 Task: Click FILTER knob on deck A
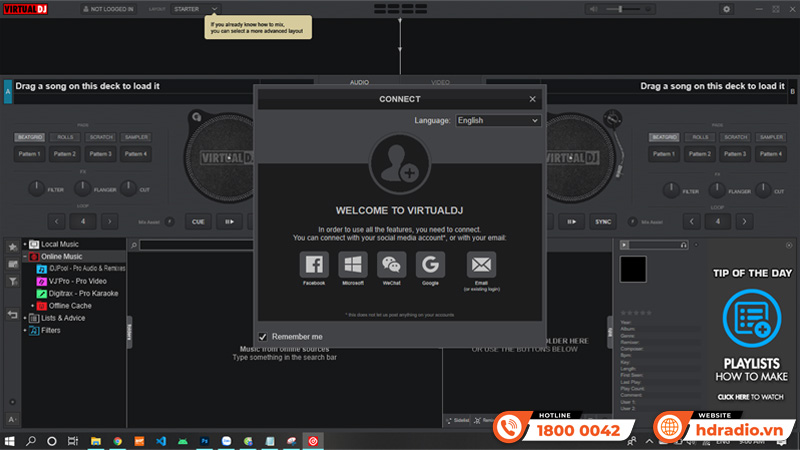click(x=36, y=188)
